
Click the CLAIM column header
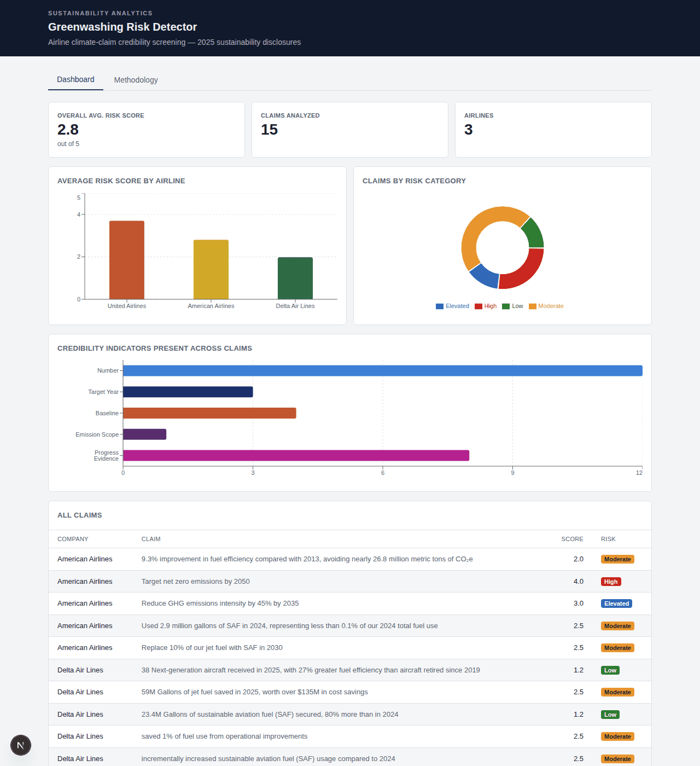[151, 539]
